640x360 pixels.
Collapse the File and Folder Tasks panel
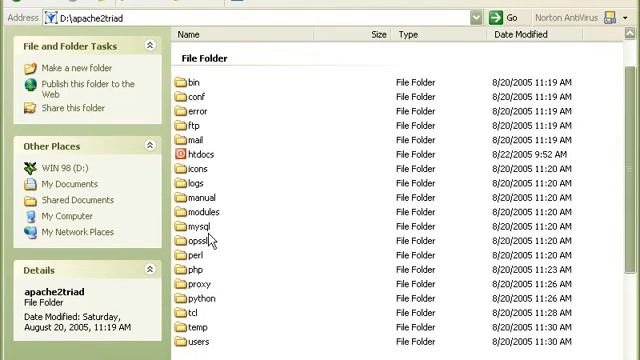click(x=150, y=45)
